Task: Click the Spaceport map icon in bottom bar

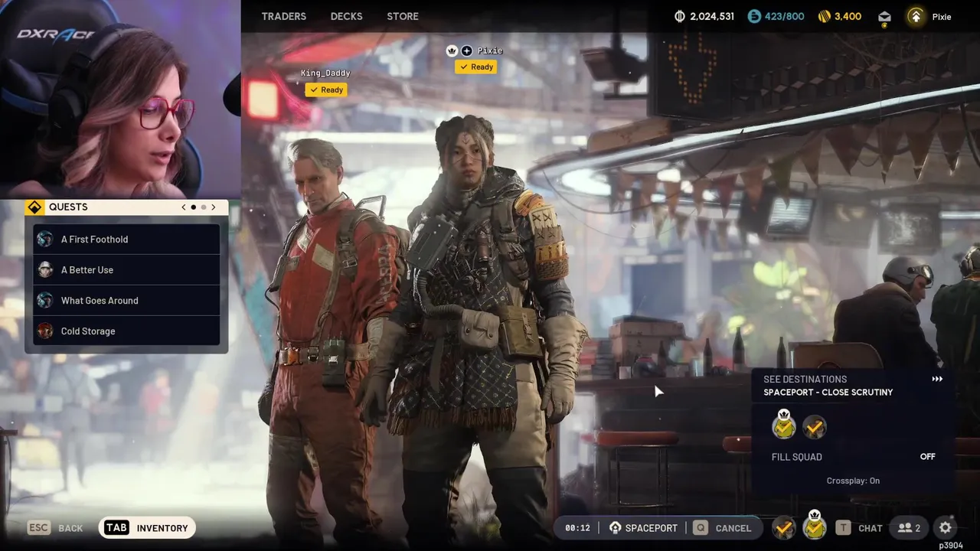Action: [x=615, y=528]
